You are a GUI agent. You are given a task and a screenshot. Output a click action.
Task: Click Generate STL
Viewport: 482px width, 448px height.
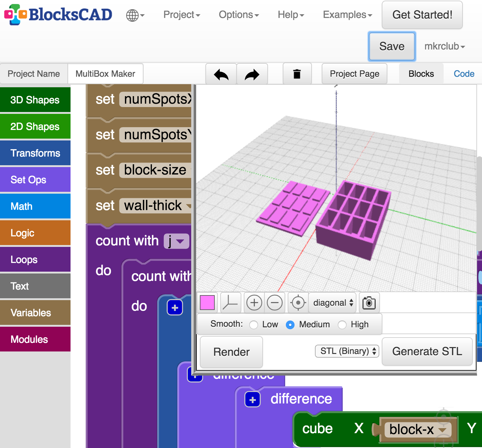[x=427, y=351]
